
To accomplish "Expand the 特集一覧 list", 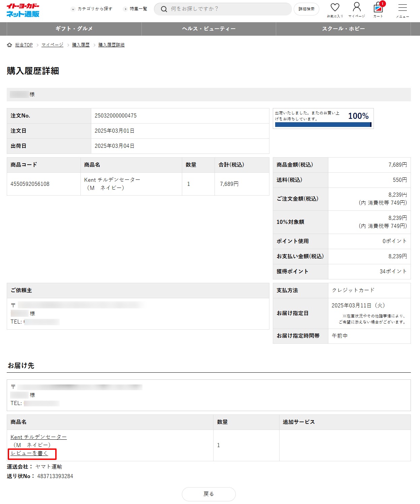I will pos(136,9).
